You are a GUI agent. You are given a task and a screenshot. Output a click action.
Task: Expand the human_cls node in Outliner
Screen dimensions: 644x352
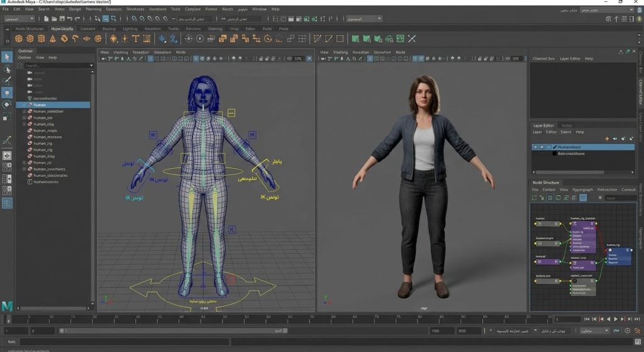pos(25,162)
